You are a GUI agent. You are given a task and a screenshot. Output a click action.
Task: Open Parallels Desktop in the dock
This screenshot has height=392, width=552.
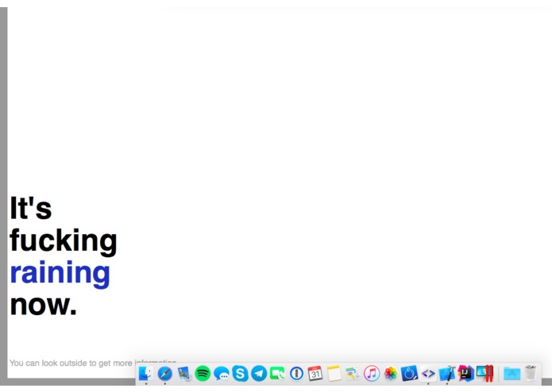pos(484,374)
